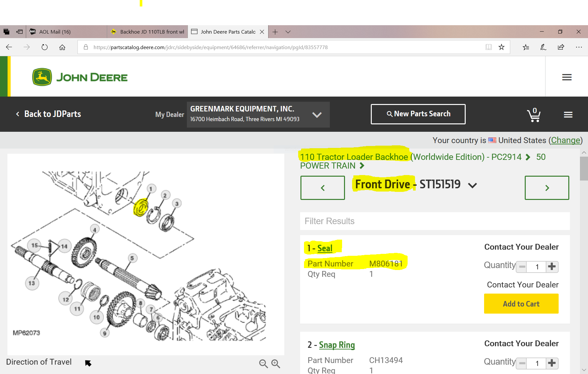
Task: Click callout 1 in the diagram
Action: point(151,189)
